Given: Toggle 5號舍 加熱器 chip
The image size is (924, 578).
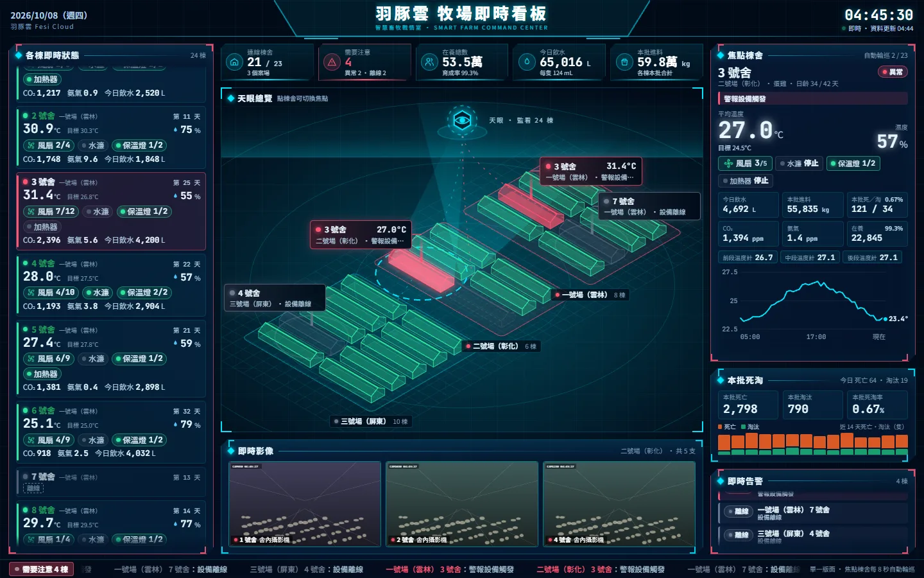Looking at the screenshot, I should [42, 374].
